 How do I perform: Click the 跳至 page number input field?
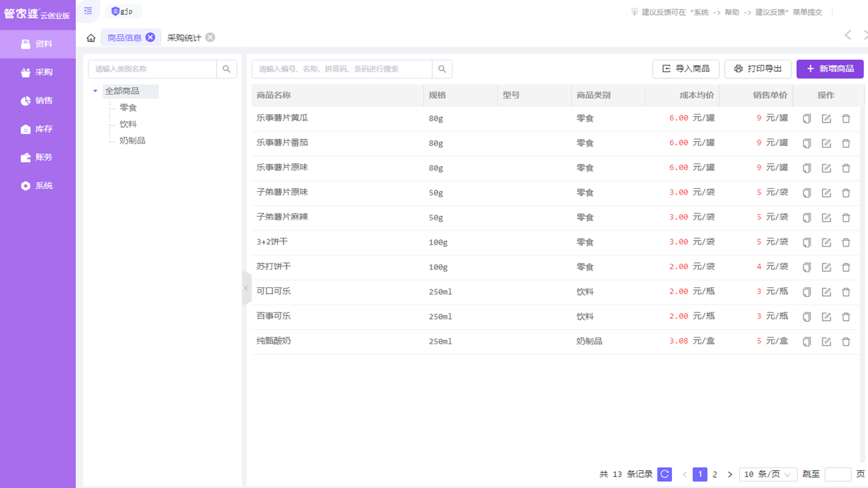tap(837, 474)
